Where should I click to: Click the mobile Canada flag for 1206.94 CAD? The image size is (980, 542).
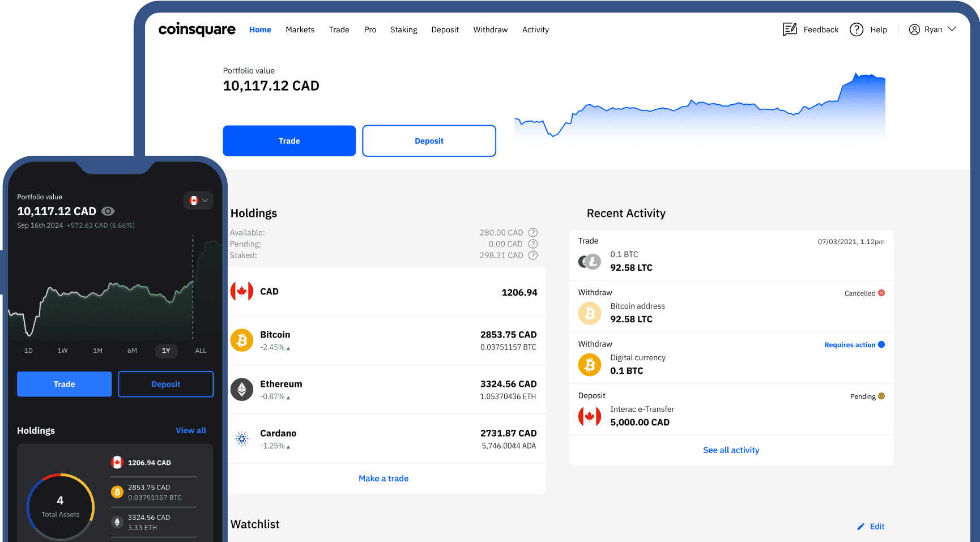point(117,463)
